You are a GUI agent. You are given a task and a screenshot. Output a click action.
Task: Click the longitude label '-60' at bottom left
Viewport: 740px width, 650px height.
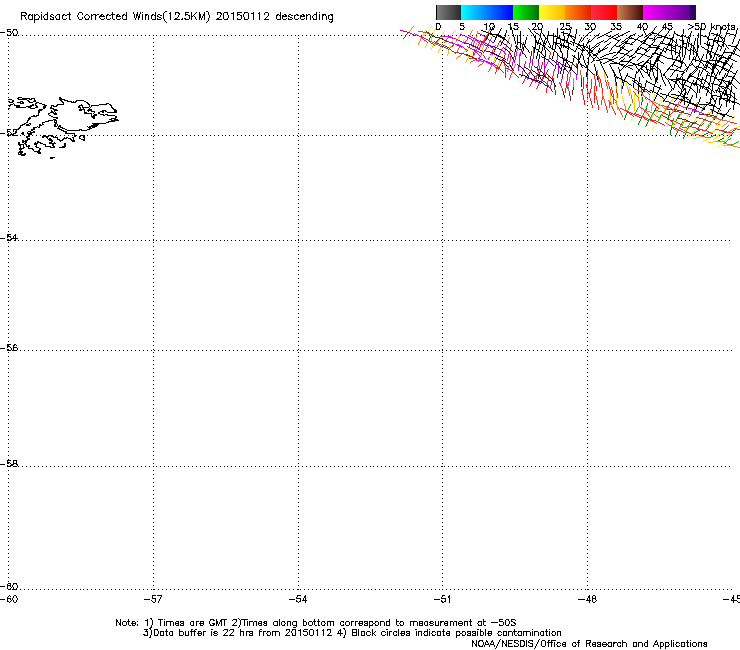tap(9, 599)
